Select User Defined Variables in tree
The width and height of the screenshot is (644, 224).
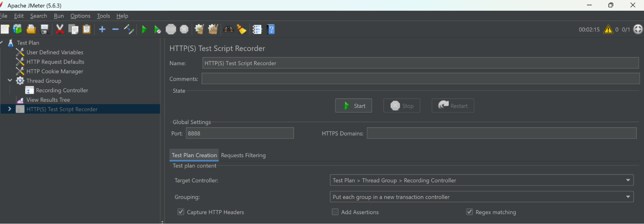[54, 52]
